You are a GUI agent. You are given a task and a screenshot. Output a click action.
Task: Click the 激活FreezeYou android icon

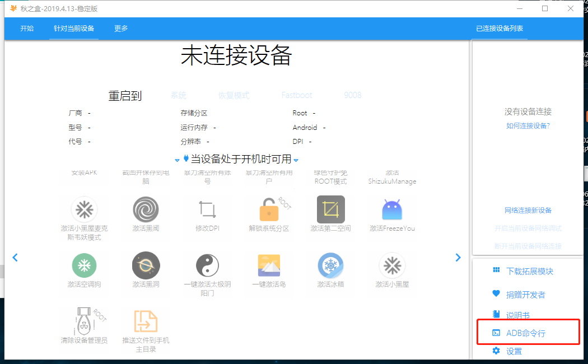pos(392,210)
